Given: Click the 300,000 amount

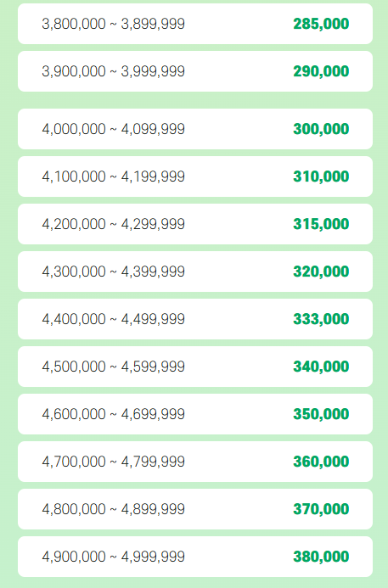Looking at the screenshot, I should [x=321, y=129].
